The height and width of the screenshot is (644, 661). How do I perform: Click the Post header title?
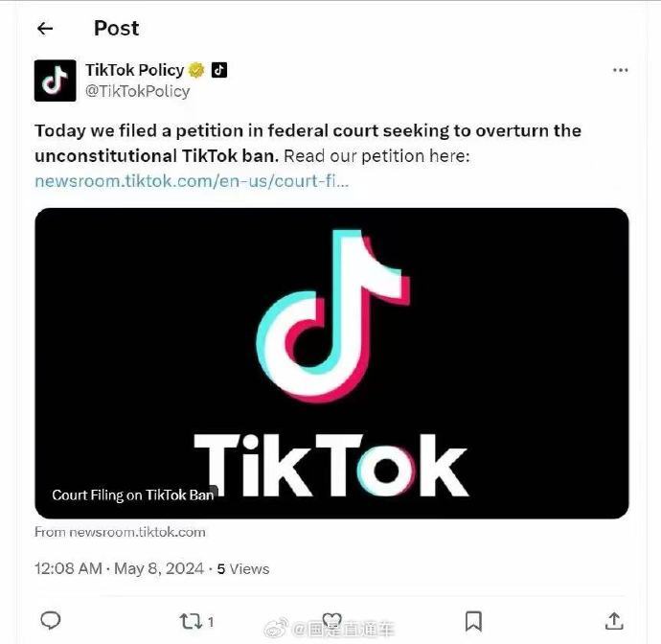tap(116, 29)
